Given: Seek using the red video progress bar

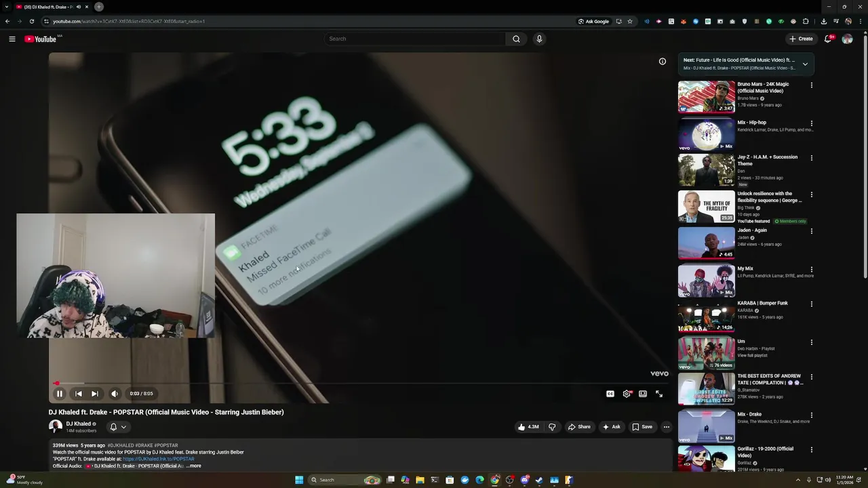Looking at the screenshot, I should 359,384.
